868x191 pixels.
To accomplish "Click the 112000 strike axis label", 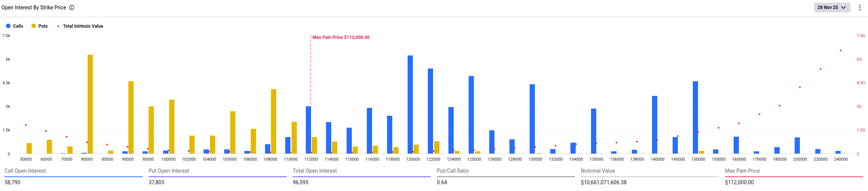I will pyautogui.click(x=311, y=159).
